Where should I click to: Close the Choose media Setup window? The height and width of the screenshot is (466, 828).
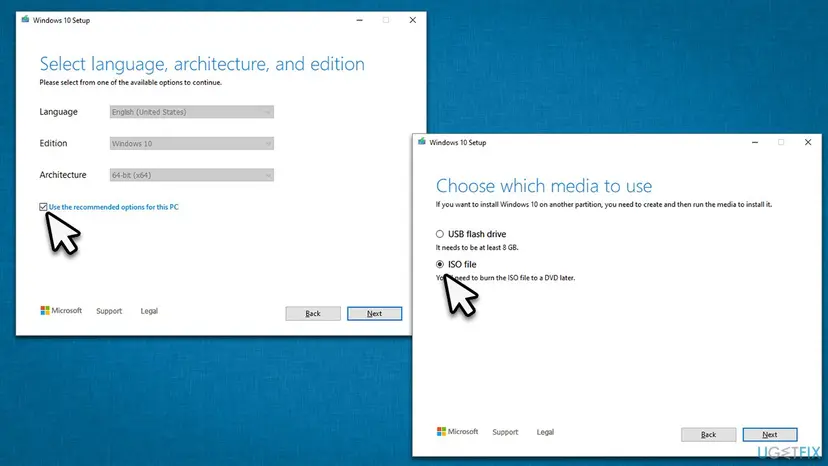pyautogui.click(x=808, y=142)
